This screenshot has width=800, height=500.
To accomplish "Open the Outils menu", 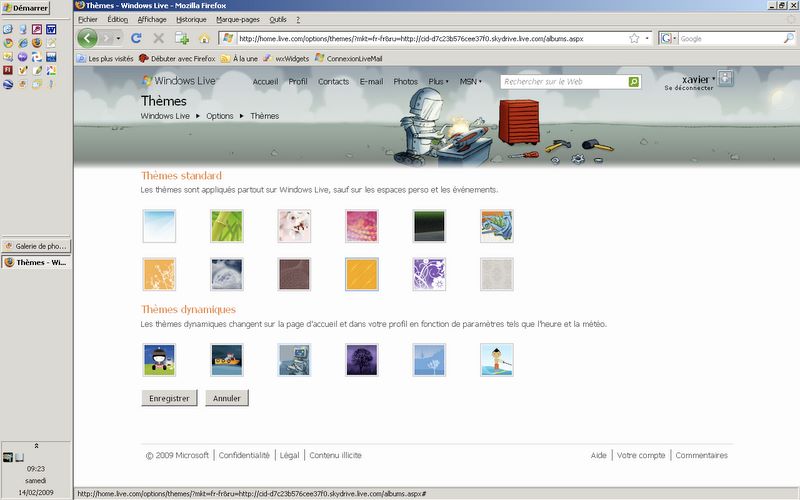I will pyautogui.click(x=278, y=19).
